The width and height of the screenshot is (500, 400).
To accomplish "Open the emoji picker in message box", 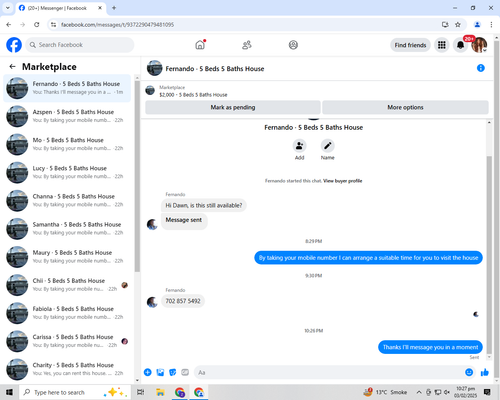I will [469, 372].
